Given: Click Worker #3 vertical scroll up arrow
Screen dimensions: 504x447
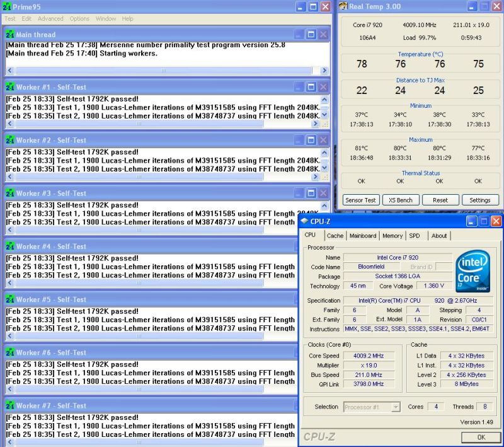Looking at the screenshot, I should (x=324, y=206).
